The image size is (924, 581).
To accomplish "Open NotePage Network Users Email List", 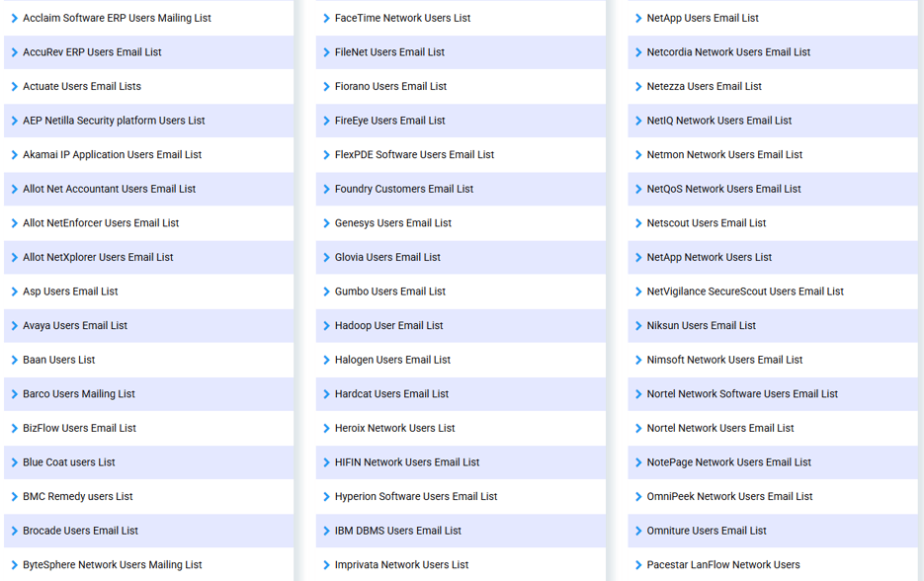I will (729, 462).
